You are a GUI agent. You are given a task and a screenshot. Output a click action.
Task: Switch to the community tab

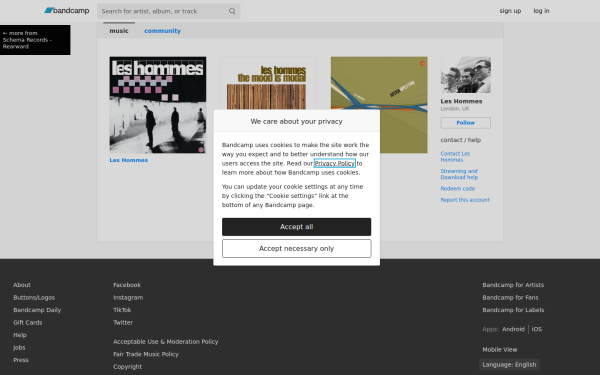(162, 31)
